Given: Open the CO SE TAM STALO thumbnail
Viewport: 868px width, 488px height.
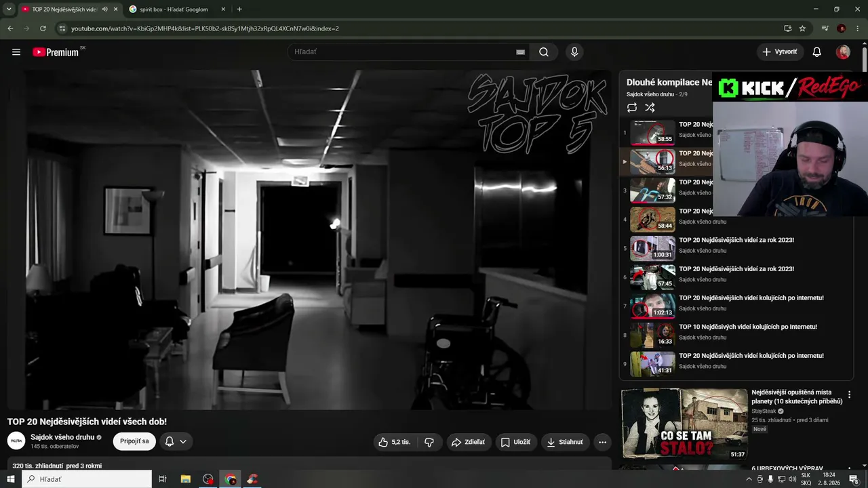Looking at the screenshot, I should coord(684,424).
